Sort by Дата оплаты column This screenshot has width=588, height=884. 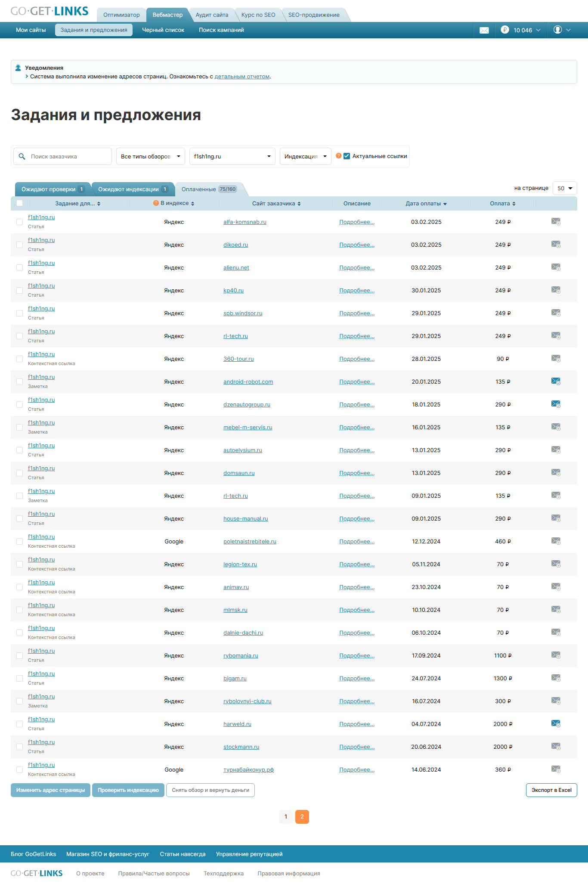click(x=426, y=203)
